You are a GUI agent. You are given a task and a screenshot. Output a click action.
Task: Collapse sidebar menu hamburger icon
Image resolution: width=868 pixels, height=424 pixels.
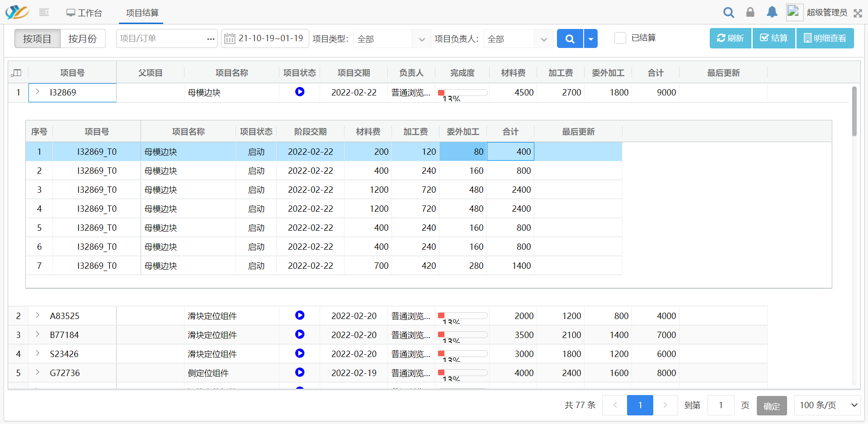tap(44, 12)
